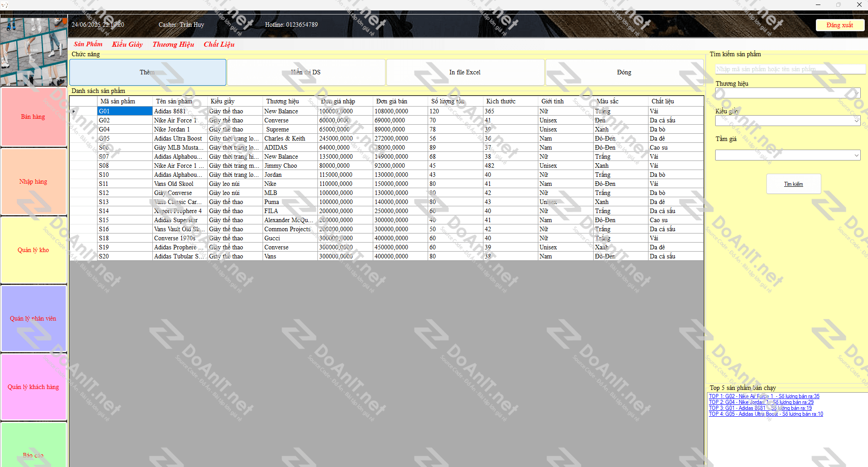Click the Xsport Prophere 4 name cell
Screen dimensions: 868x467
click(180, 211)
